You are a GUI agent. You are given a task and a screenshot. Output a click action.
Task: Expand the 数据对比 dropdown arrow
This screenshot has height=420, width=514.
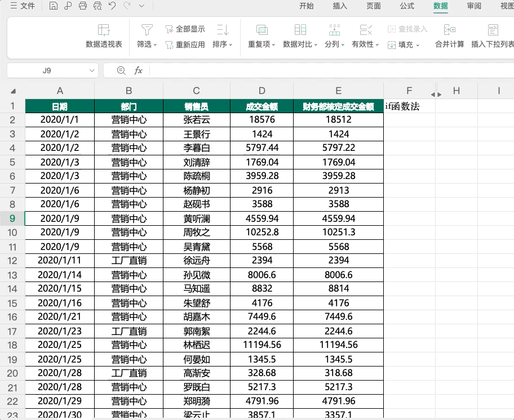[x=316, y=44]
